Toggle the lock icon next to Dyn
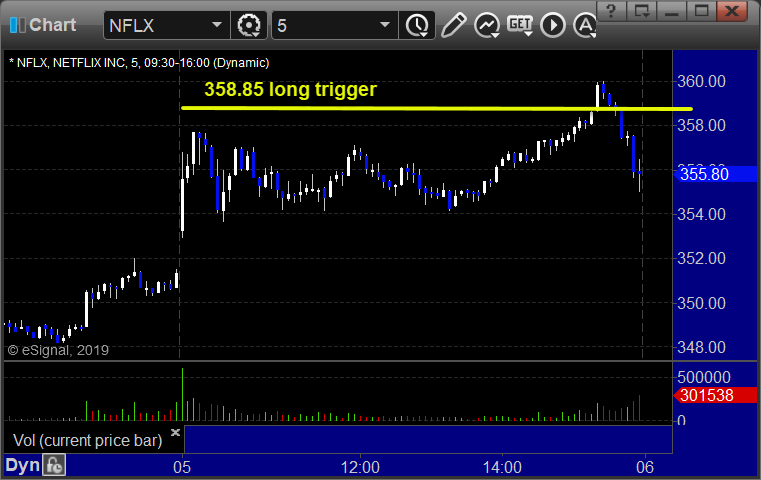The image size is (761, 480). point(54,465)
